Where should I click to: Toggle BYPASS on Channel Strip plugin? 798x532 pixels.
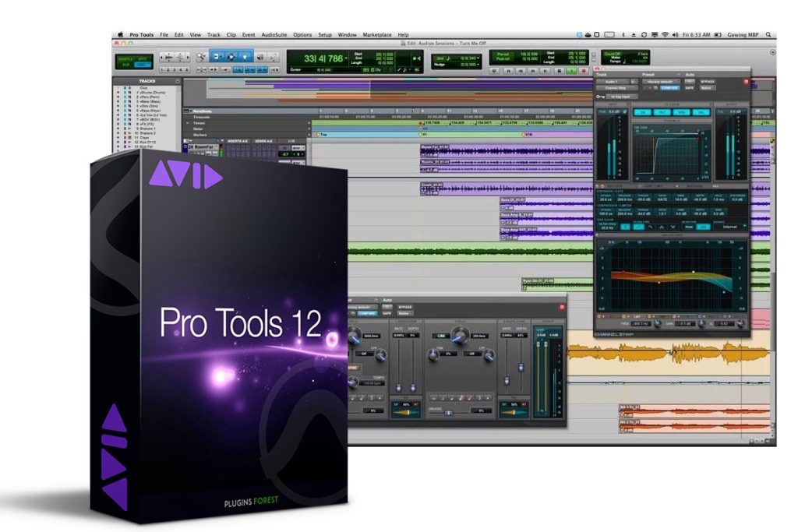(x=708, y=82)
